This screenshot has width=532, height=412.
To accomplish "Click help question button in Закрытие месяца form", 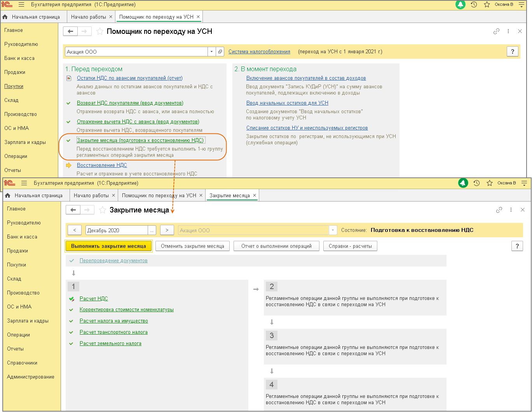I will (517, 246).
